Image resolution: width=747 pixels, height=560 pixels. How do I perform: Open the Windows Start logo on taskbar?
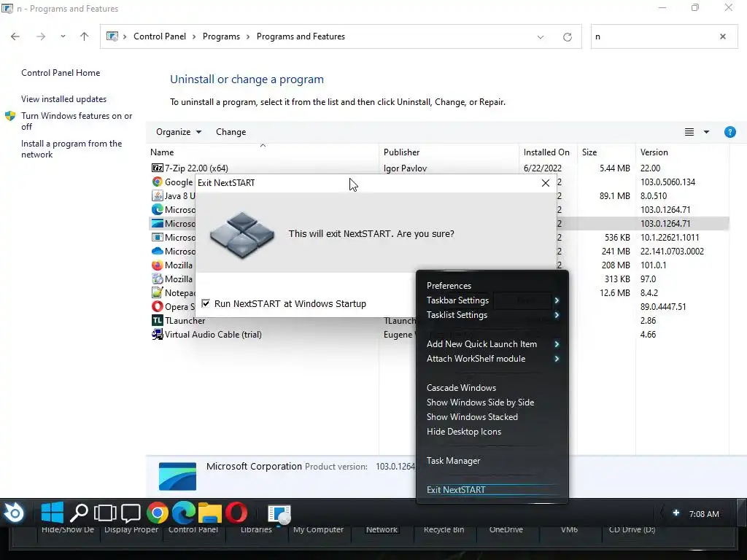53,513
